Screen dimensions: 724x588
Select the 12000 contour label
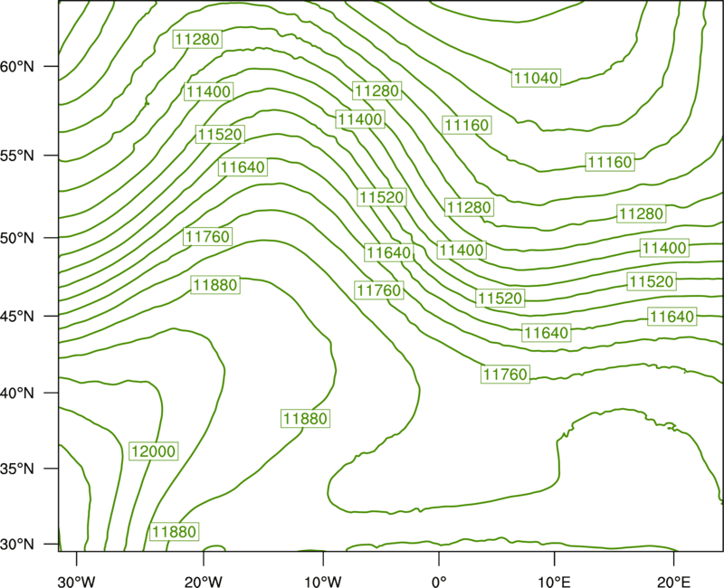click(x=153, y=450)
